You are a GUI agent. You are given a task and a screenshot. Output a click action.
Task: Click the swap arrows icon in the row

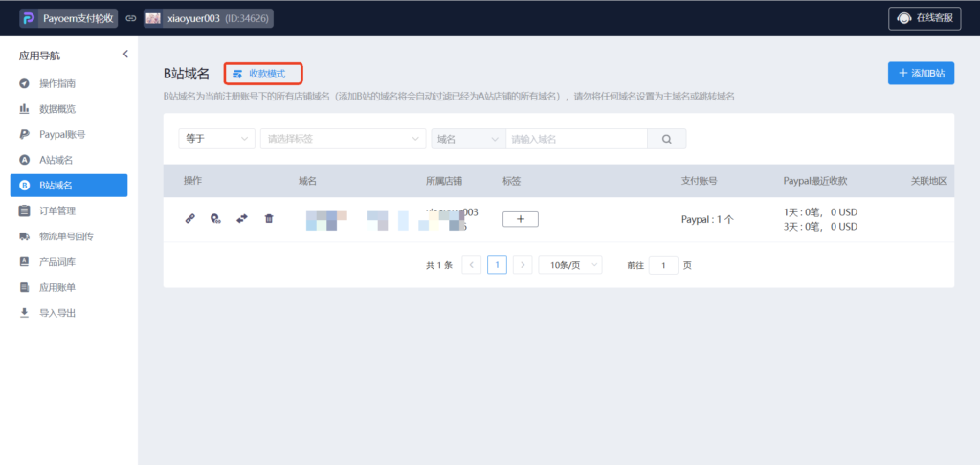[x=242, y=219]
